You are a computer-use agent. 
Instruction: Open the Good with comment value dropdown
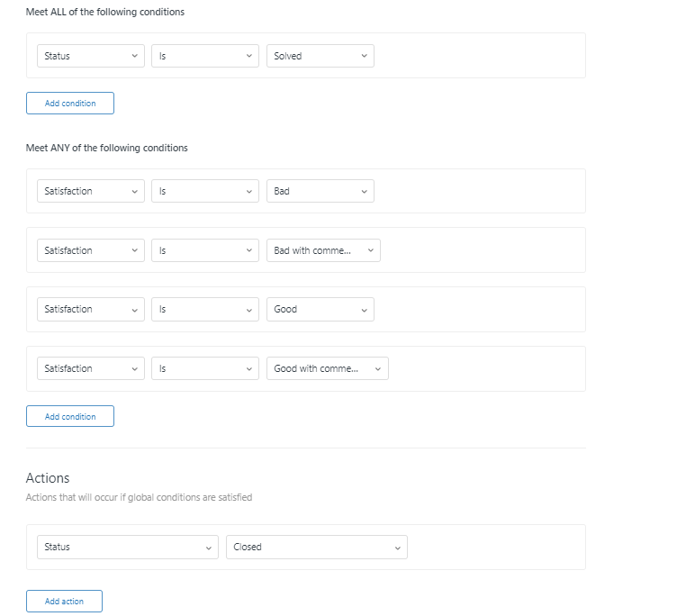click(327, 368)
